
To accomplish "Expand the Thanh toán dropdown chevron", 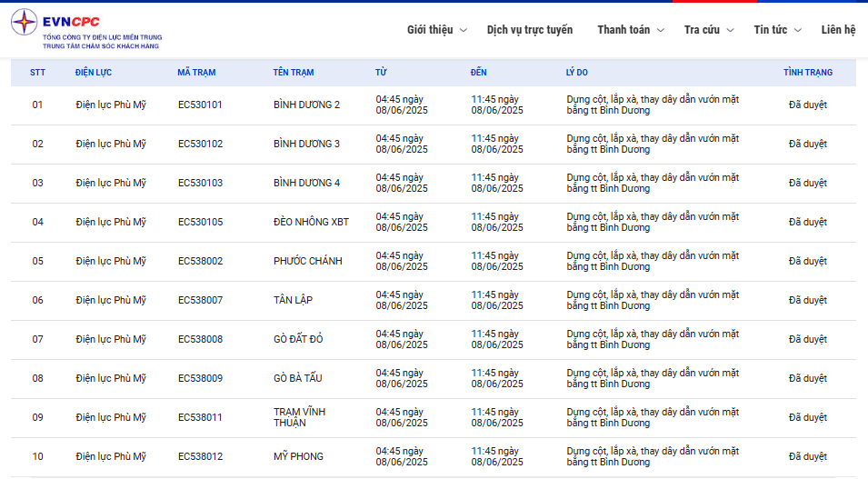I will [x=661, y=30].
